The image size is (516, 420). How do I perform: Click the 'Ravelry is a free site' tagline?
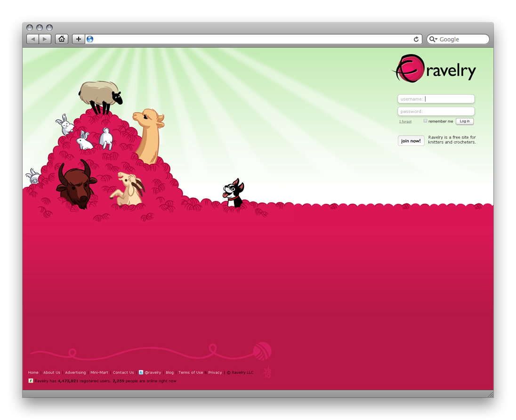(x=452, y=139)
